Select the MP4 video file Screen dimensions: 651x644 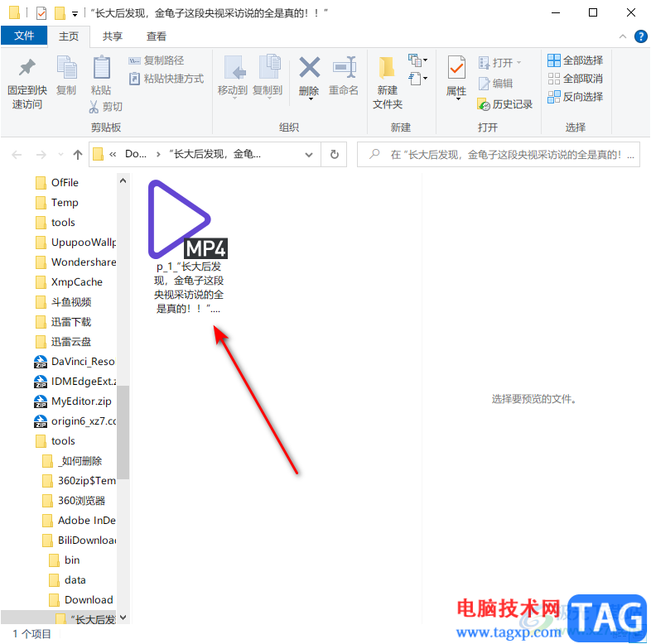(189, 247)
